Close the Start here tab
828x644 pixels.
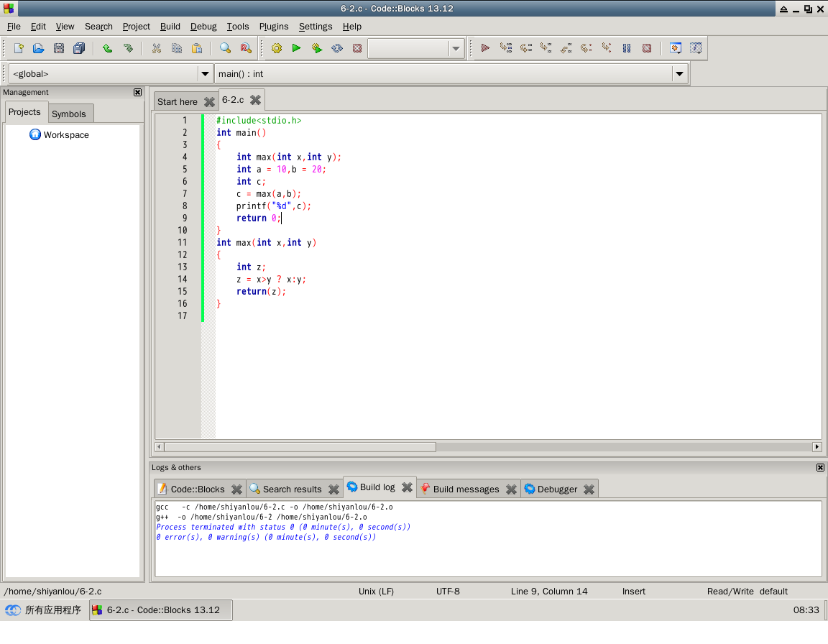[209, 102]
